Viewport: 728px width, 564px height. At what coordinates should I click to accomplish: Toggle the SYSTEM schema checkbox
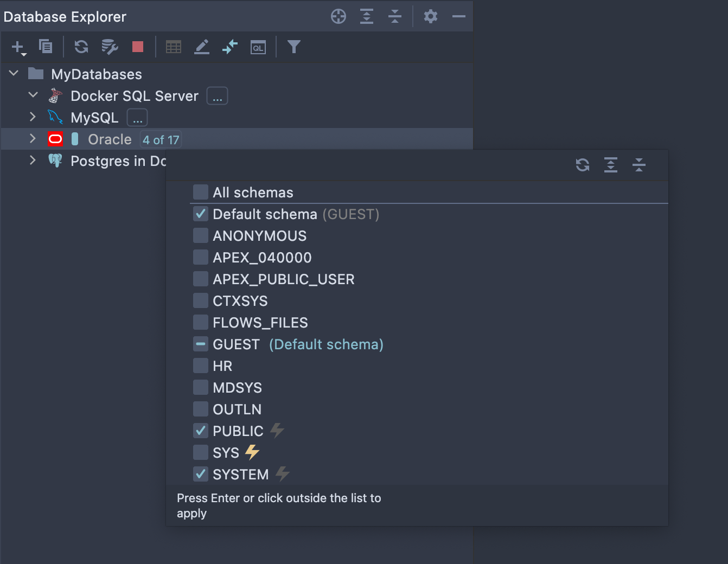coord(201,475)
